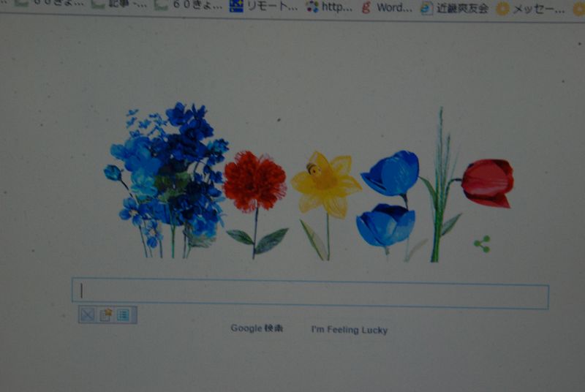Open the Word... bookmark

[388, 7]
